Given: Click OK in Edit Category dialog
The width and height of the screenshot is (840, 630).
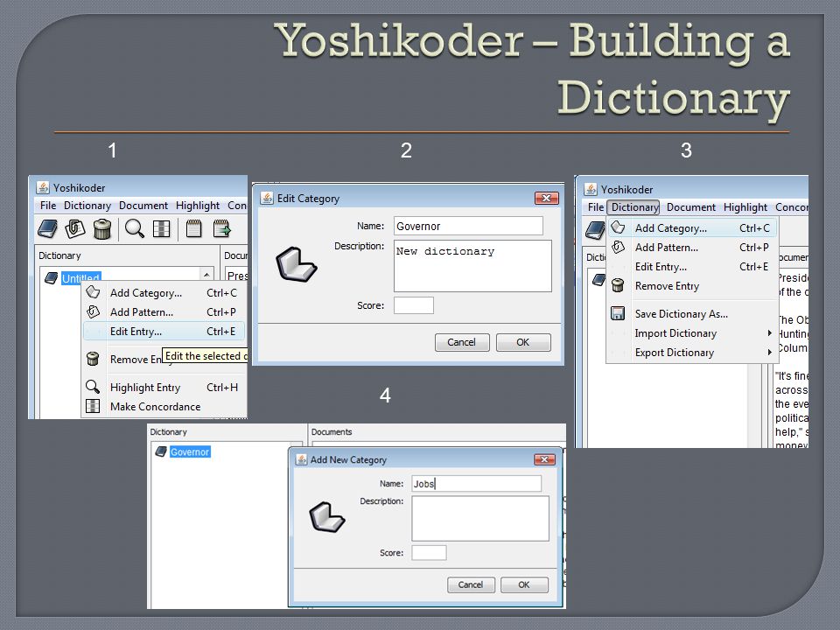Looking at the screenshot, I should click(523, 342).
